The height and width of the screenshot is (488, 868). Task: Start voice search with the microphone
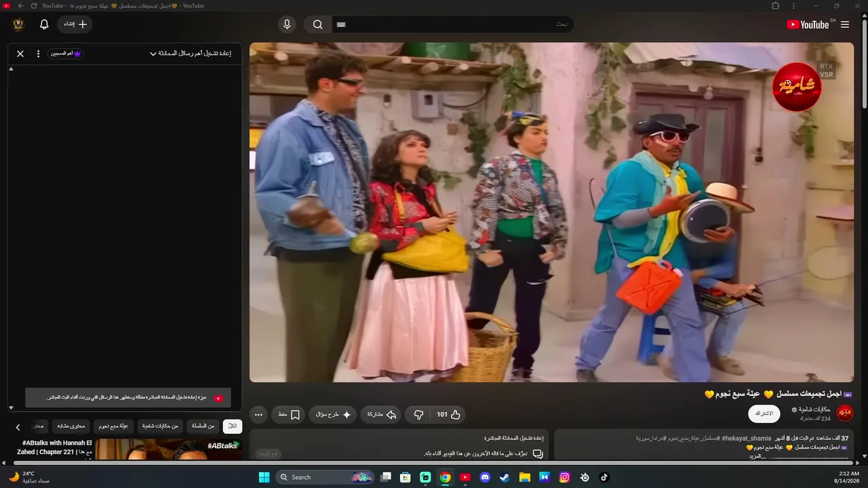point(287,24)
